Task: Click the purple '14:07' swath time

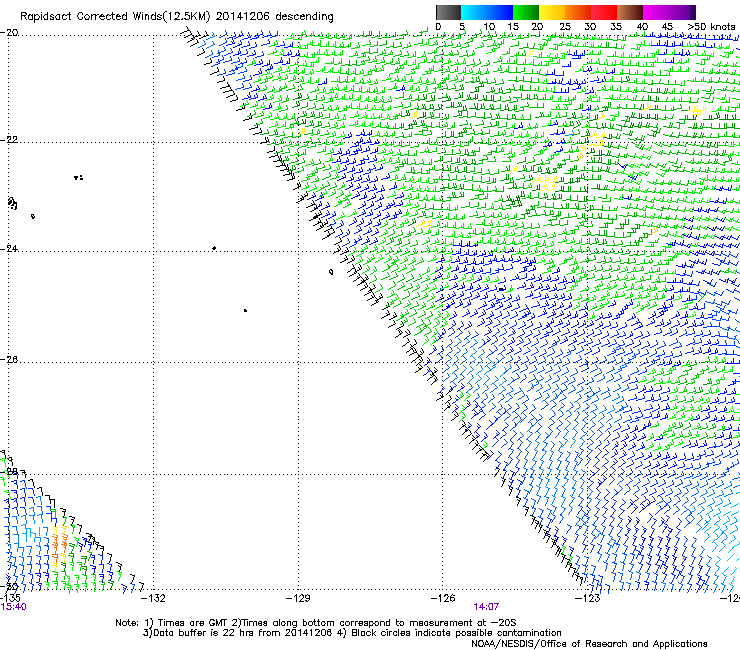Action: click(x=487, y=607)
